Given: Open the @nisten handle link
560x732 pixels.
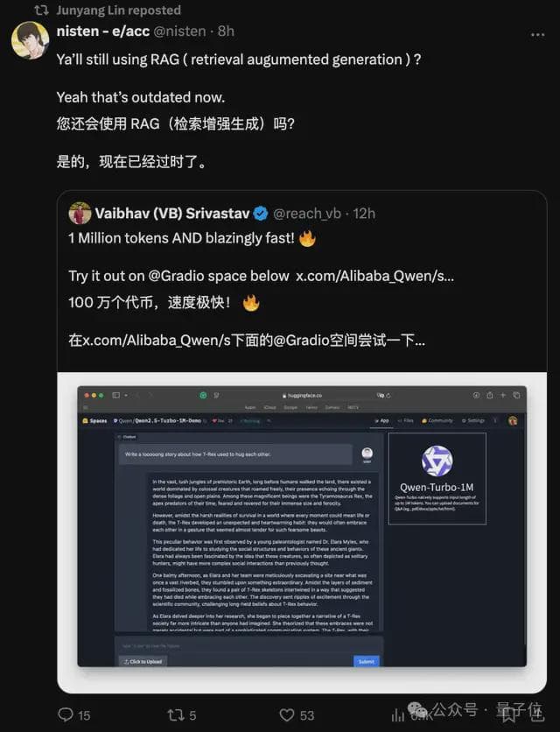Looking at the screenshot, I should point(179,32).
